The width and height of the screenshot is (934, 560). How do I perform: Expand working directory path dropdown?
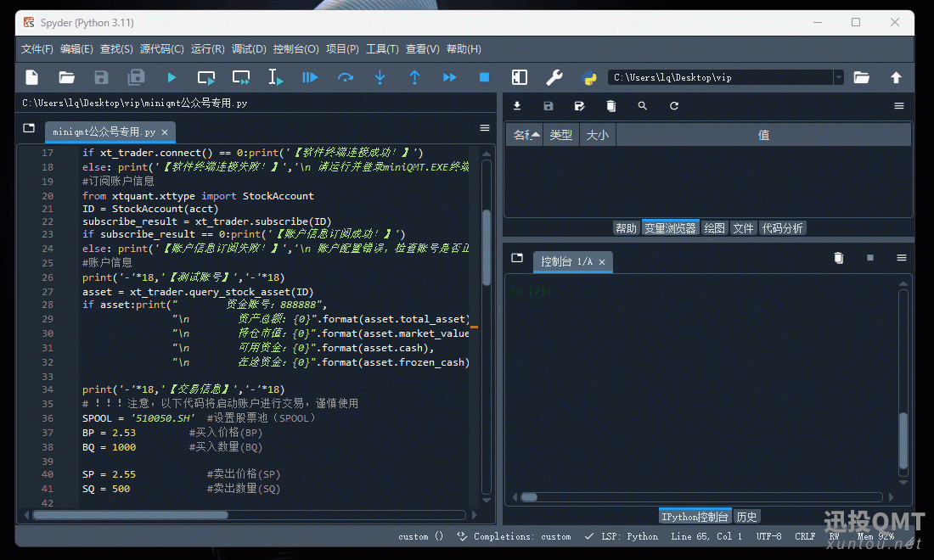pos(839,77)
